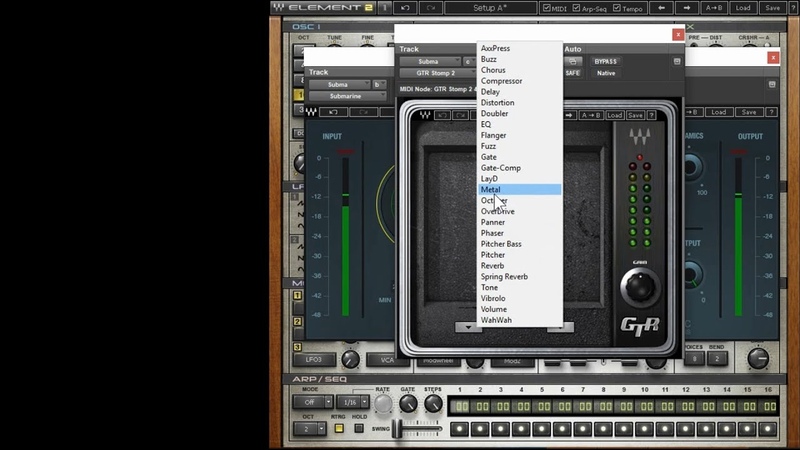Close the Submarine plugin window
This screenshot has height=450, width=800.
pyautogui.click(x=773, y=58)
